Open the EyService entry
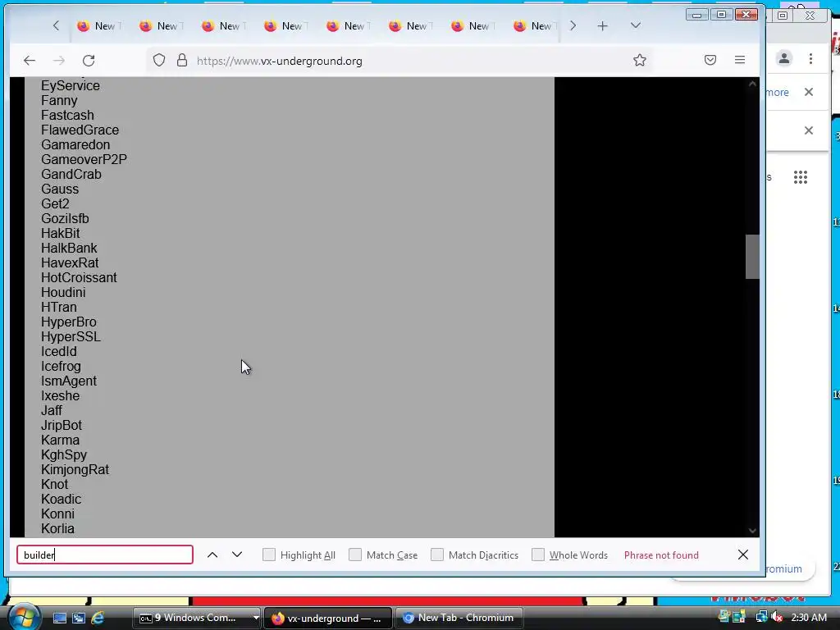The height and width of the screenshot is (630, 840). 71,85
